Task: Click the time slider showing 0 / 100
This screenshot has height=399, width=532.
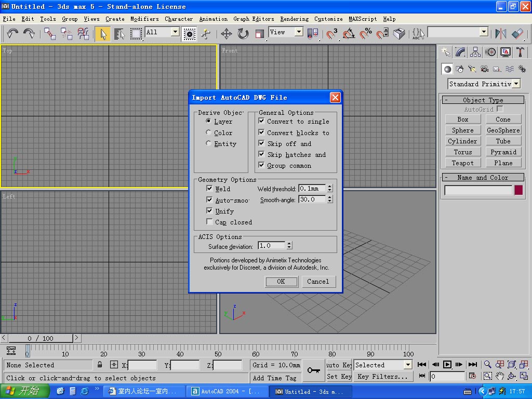Action: [x=41, y=338]
